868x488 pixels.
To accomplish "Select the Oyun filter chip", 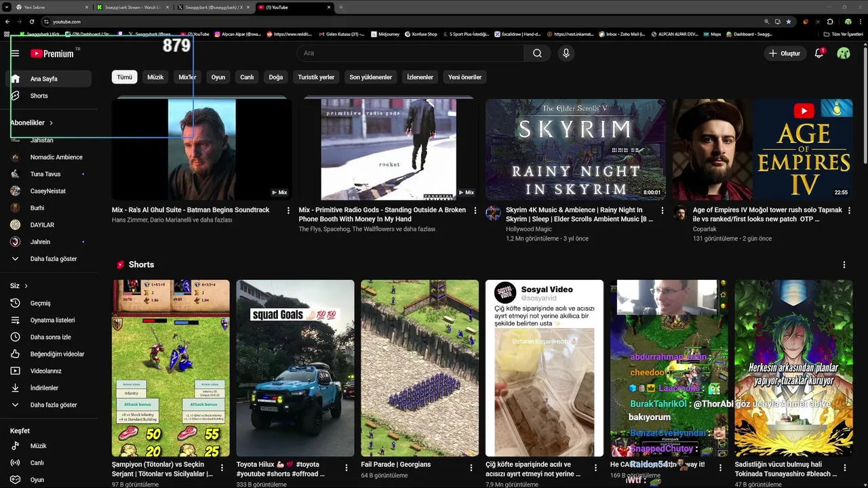I will tap(218, 77).
